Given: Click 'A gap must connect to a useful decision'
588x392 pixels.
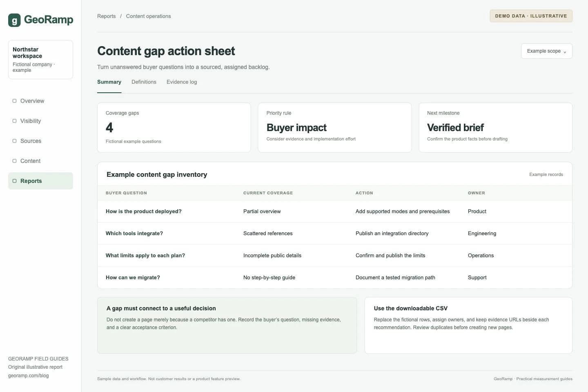Looking at the screenshot, I should tap(161, 308).
